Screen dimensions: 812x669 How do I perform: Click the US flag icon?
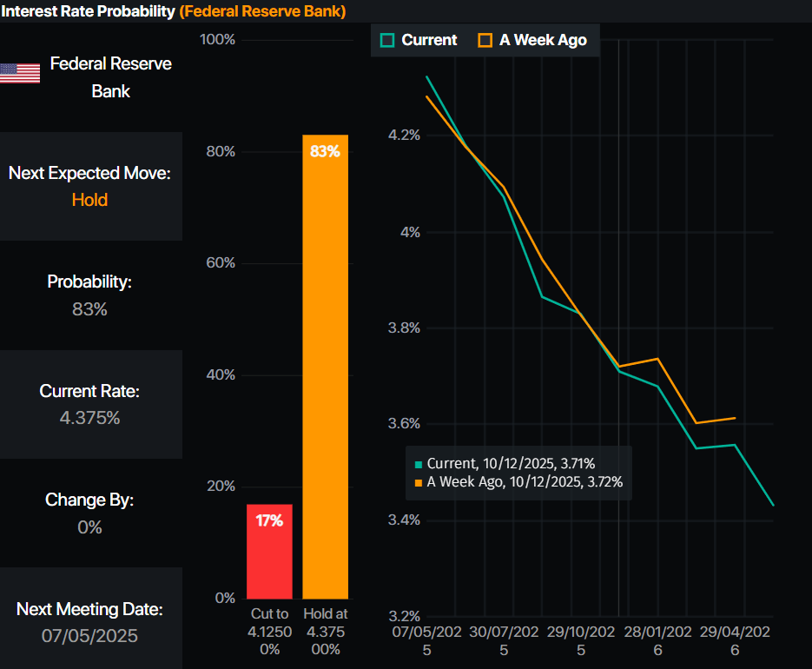[20, 74]
